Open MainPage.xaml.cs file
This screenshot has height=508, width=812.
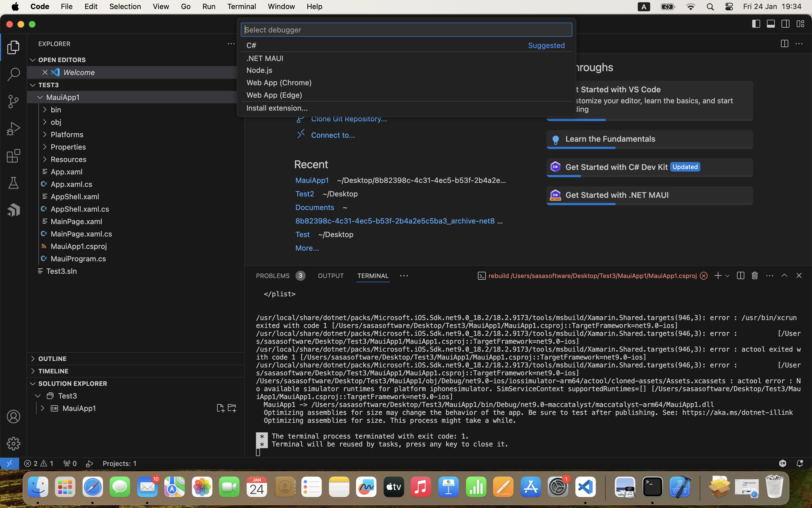tap(81, 234)
